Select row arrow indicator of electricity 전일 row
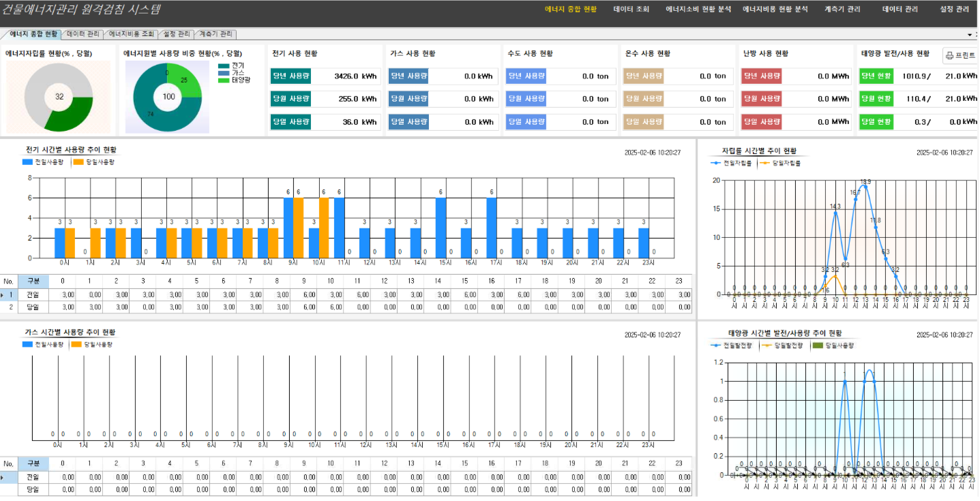The width and height of the screenshot is (980, 501). click(3, 294)
